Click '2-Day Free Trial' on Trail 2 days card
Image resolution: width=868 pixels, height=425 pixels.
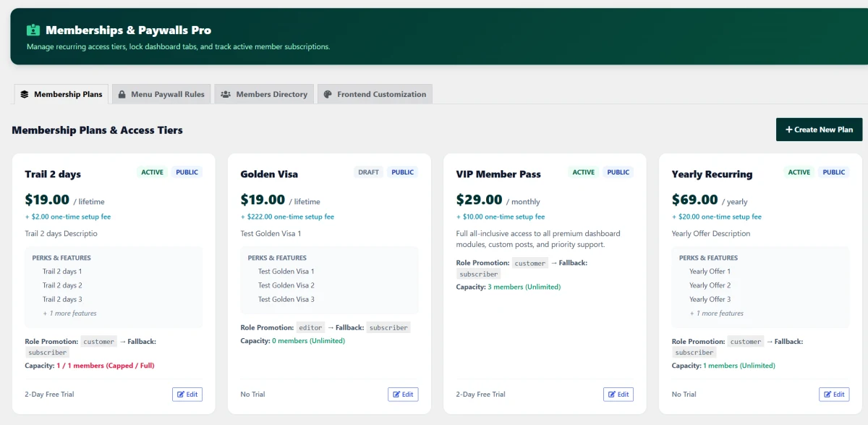(49, 395)
